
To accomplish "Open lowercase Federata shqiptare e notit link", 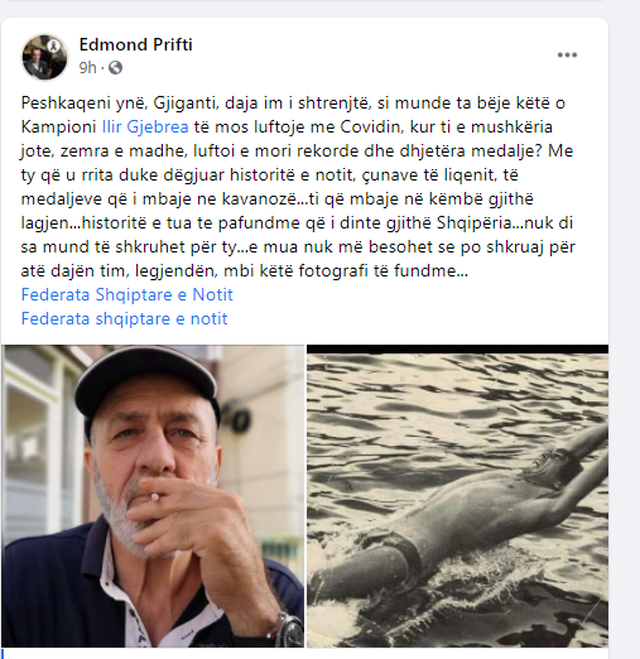I will point(124,319).
